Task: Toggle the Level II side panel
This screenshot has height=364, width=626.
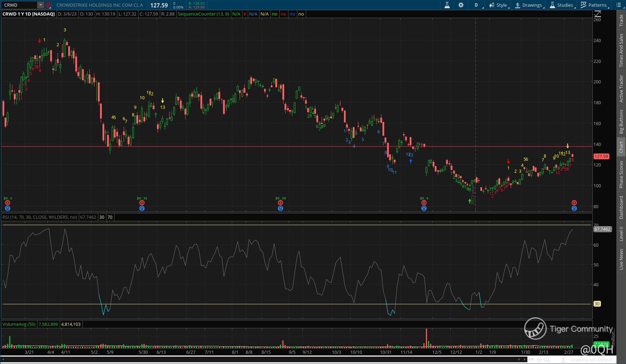Action: 621,234
